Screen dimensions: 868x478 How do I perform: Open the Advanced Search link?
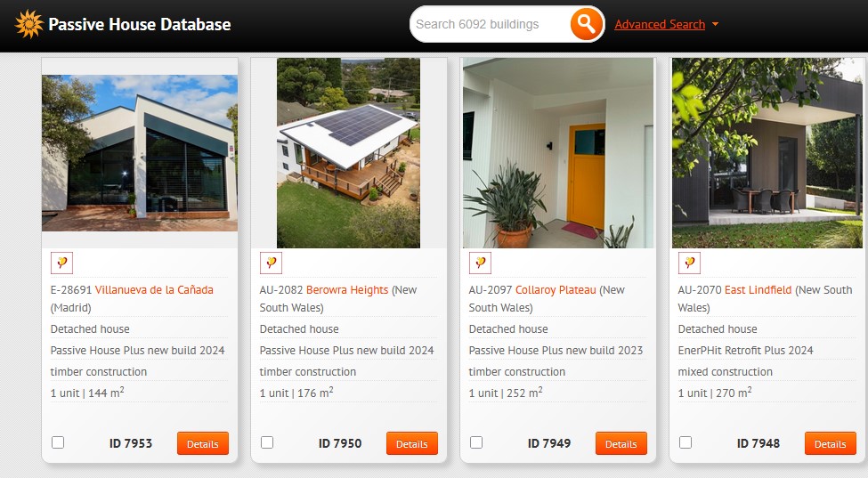click(660, 24)
